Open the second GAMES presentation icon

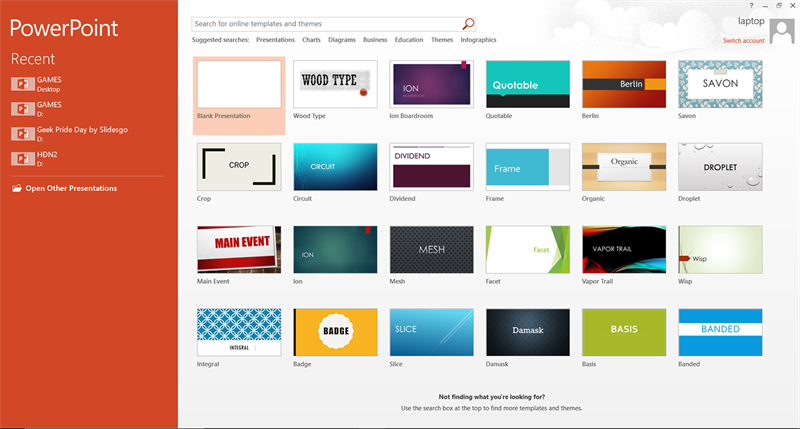[x=23, y=109]
